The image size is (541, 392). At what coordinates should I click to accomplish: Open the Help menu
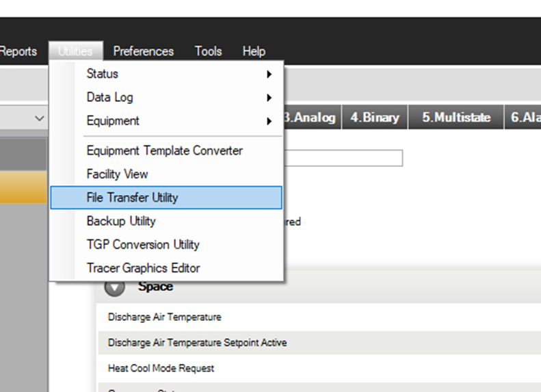(254, 51)
